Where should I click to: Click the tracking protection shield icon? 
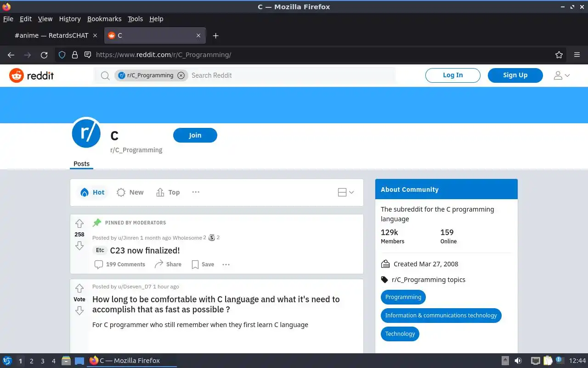(62, 55)
